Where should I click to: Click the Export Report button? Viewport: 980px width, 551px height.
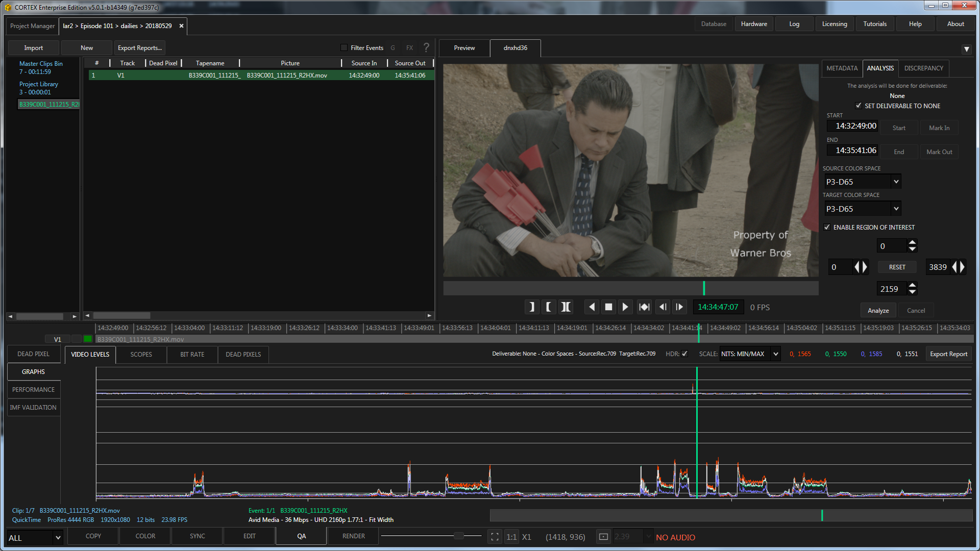click(948, 354)
